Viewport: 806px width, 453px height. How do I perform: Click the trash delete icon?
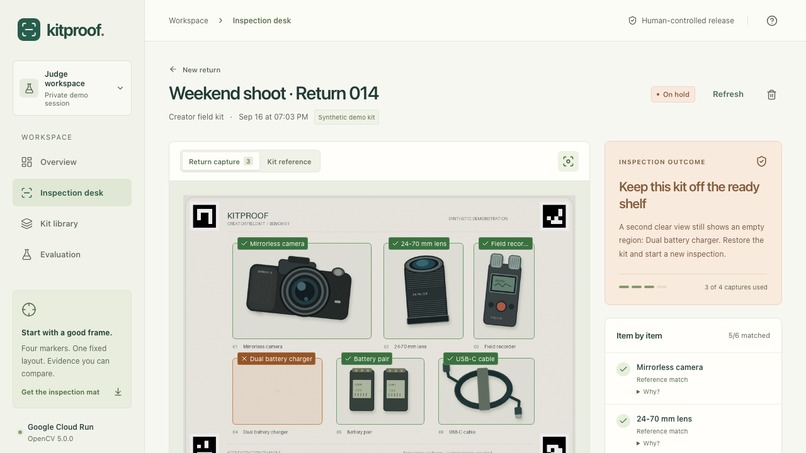[x=772, y=95]
